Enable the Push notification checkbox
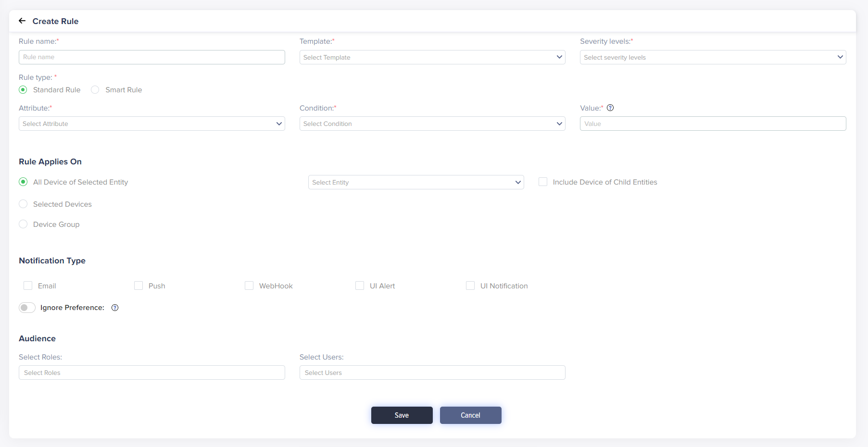 138,286
